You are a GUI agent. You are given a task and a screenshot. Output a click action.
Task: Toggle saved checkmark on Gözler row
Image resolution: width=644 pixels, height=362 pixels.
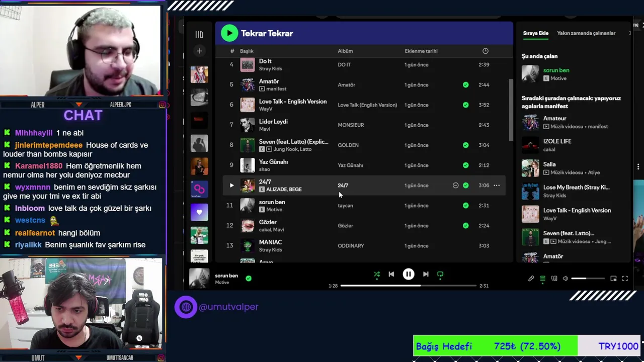tap(466, 225)
